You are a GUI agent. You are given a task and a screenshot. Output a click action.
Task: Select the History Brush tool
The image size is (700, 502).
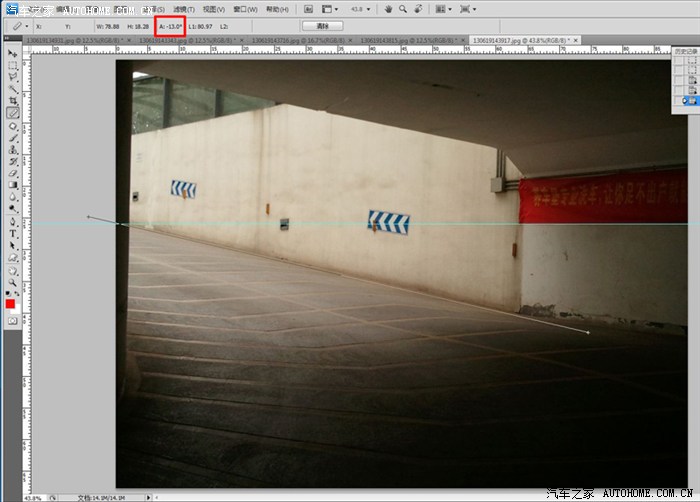[x=12, y=161]
